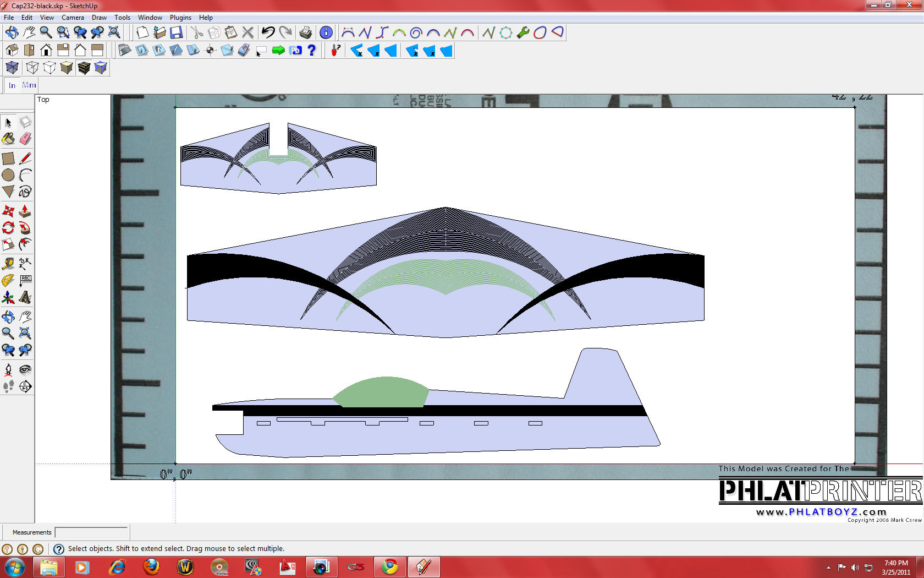Open Firefox from the taskbar
The width and height of the screenshot is (924, 578).
point(151,566)
